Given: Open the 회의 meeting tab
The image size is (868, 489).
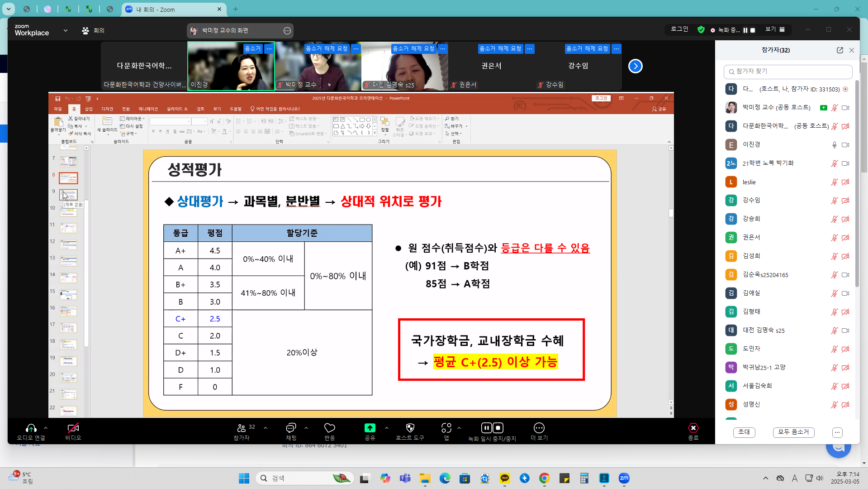Looking at the screenshot, I should coord(93,30).
